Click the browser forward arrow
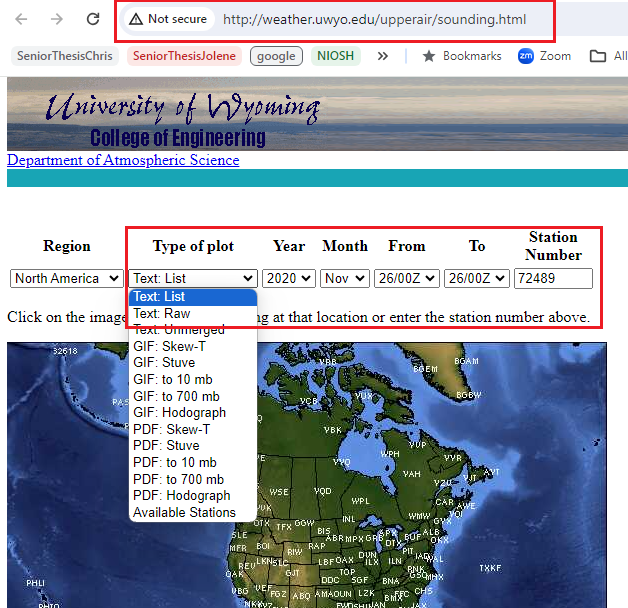The width and height of the screenshot is (628, 608). tap(57, 19)
